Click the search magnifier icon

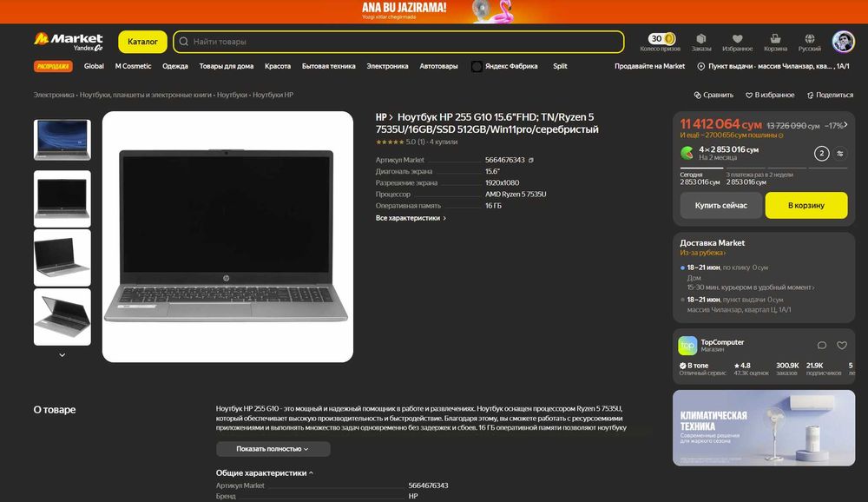pyautogui.click(x=184, y=42)
